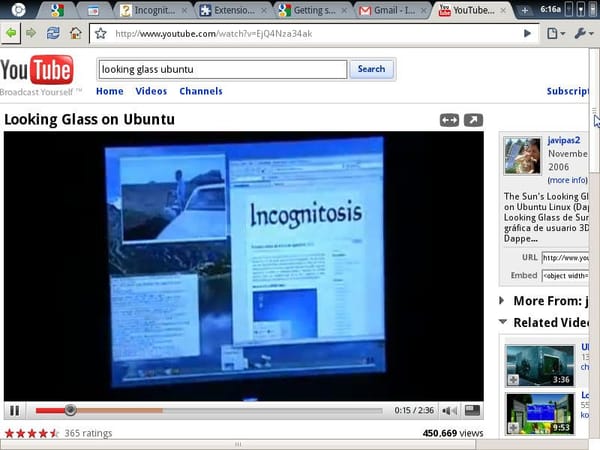The height and width of the screenshot is (450, 600).
Task: Open the Channels link
Action: (201, 91)
